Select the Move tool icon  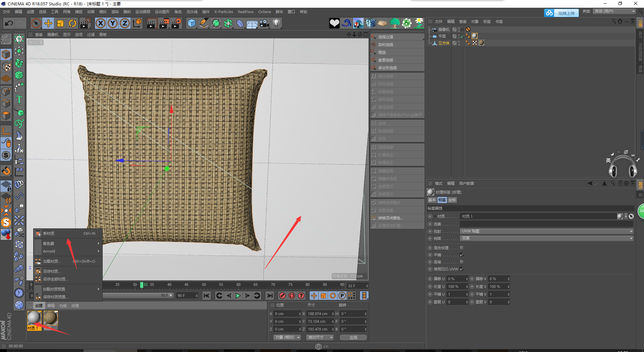pos(48,24)
